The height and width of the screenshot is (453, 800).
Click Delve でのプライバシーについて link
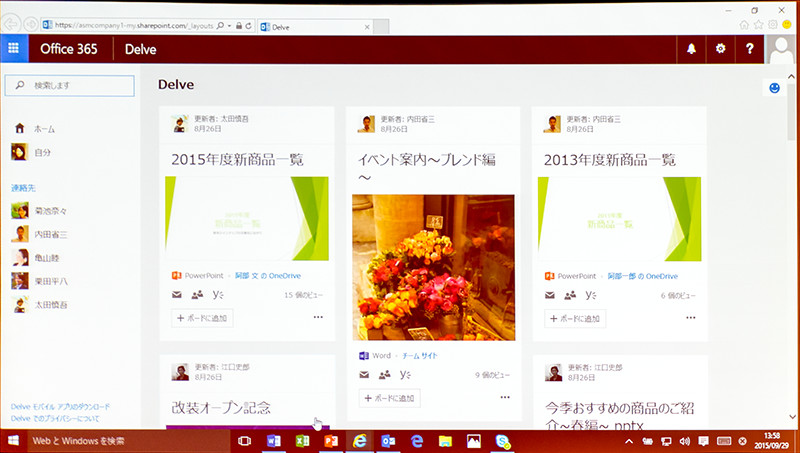55,418
